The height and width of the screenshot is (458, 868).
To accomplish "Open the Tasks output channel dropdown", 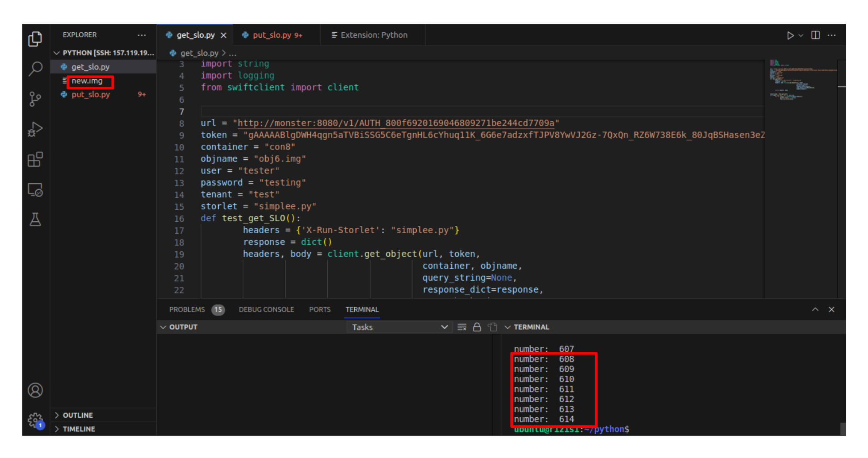I will (399, 327).
